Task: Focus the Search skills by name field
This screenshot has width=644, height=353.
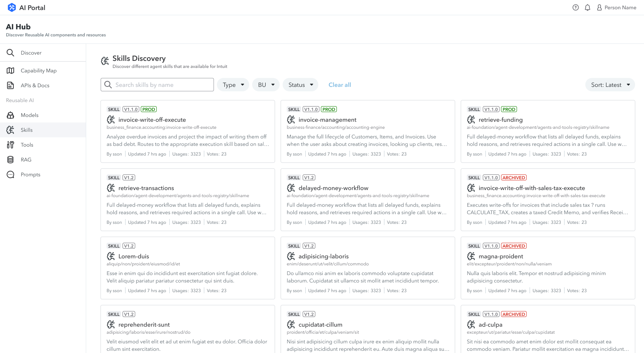Action: [157, 85]
